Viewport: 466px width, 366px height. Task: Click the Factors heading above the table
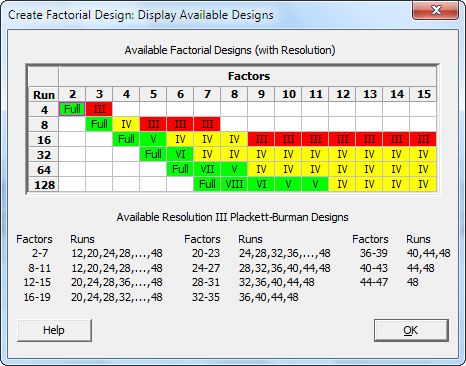pos(249,76)
